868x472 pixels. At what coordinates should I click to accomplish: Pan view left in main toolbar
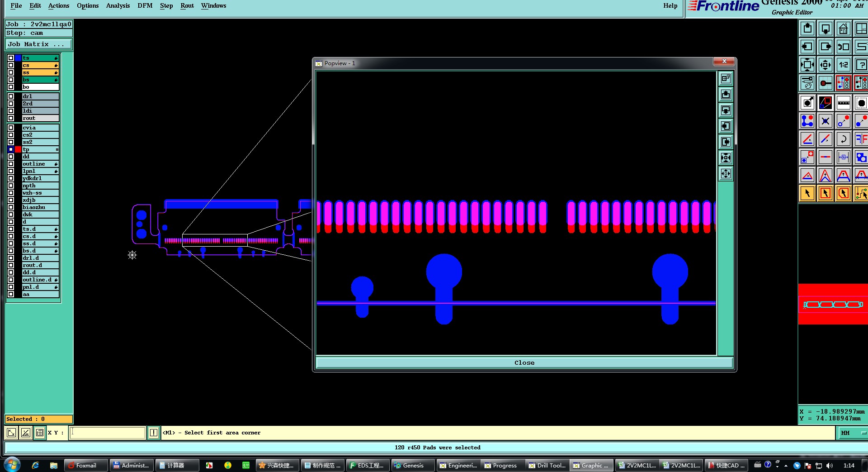tap(807, 47)
